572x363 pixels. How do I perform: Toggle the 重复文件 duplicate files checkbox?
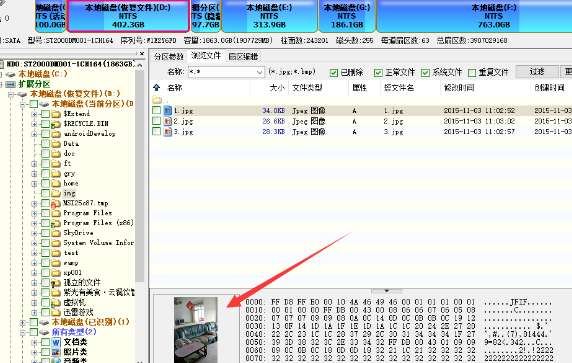point(472,73)
